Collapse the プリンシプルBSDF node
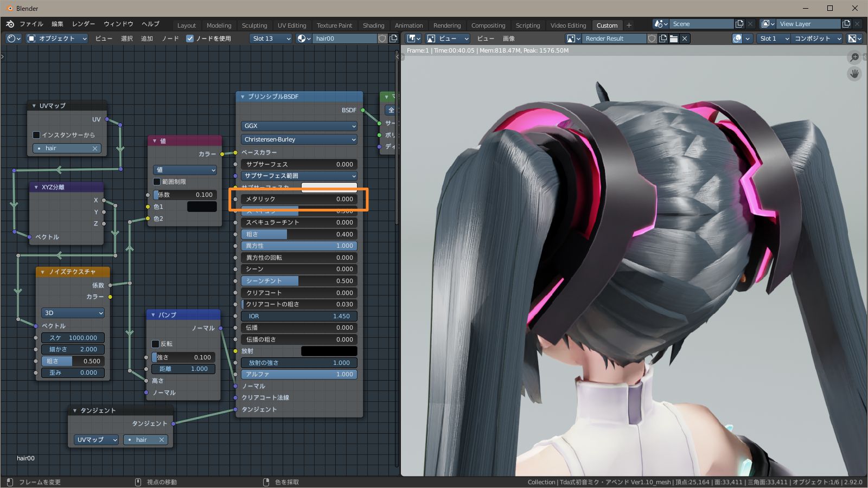The width and height of the screenshot is (868, 488). (242, 97)
